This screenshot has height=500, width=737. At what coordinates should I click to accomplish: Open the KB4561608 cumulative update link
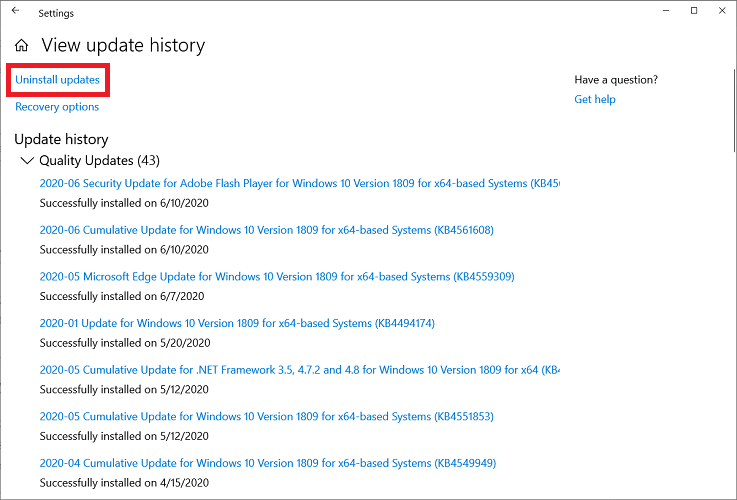click(x=266, y=230)
